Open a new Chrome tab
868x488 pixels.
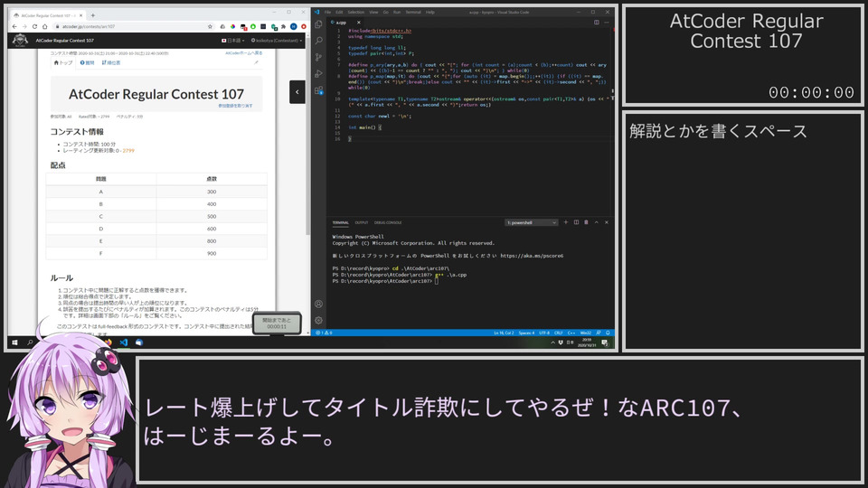tap(92, 15)
